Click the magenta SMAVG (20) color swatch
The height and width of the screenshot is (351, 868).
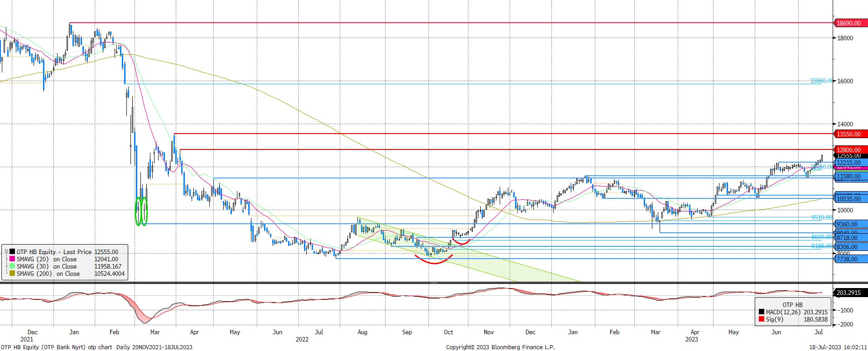(12, 259)
